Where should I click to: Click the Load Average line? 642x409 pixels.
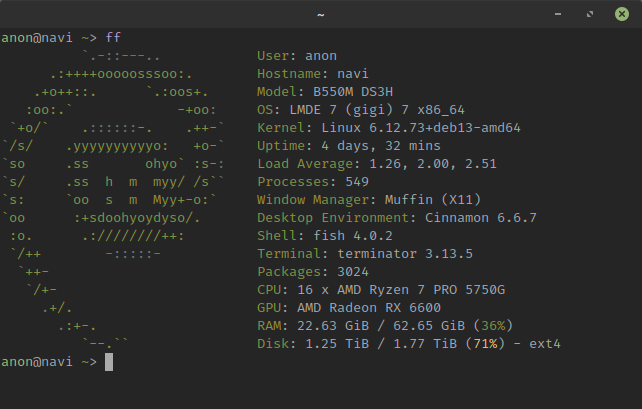(x=377, y=164)
